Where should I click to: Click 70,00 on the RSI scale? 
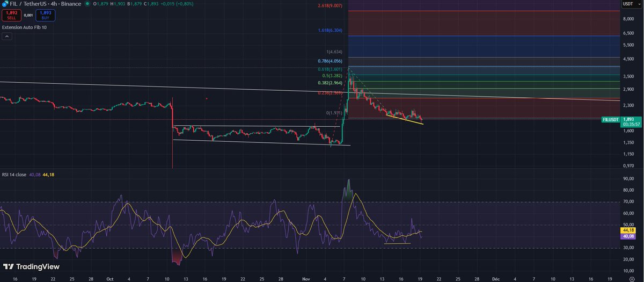pyautogui.click(x=628, y=201)
